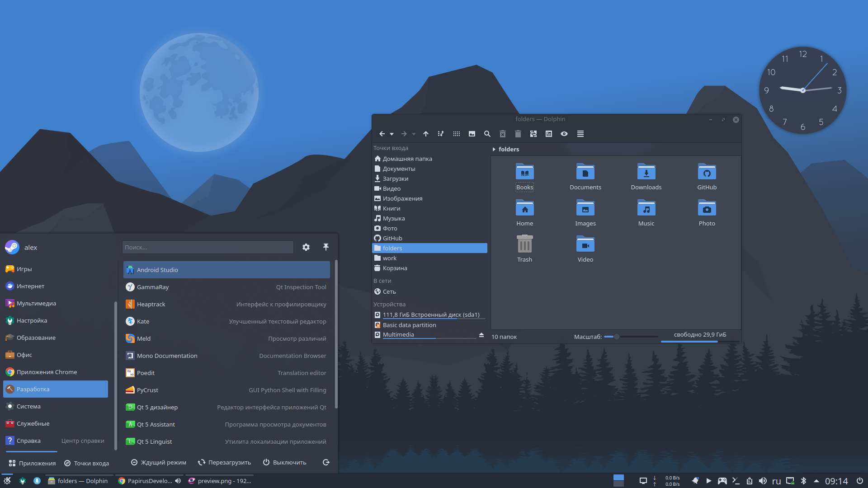Click the Перезагрузить button

(x=224, y=462)
